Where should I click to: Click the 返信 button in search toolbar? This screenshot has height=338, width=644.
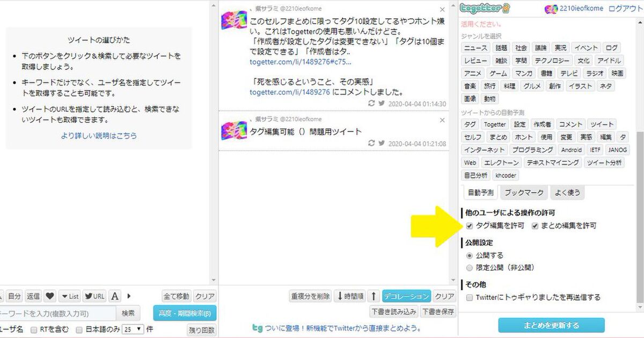click(x=33, y=296)
